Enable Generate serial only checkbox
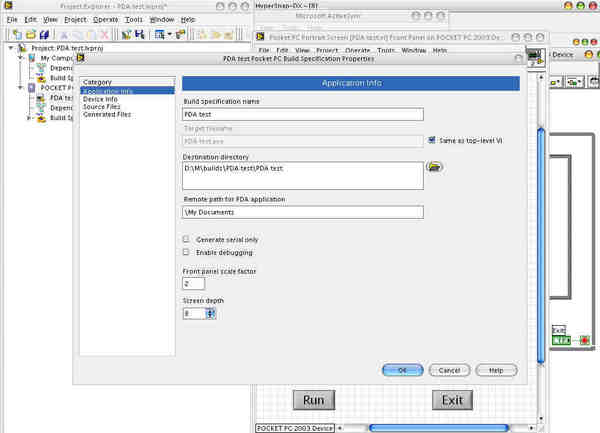The height and width of the screenshot is (433, 600). [x=186, y=239]
